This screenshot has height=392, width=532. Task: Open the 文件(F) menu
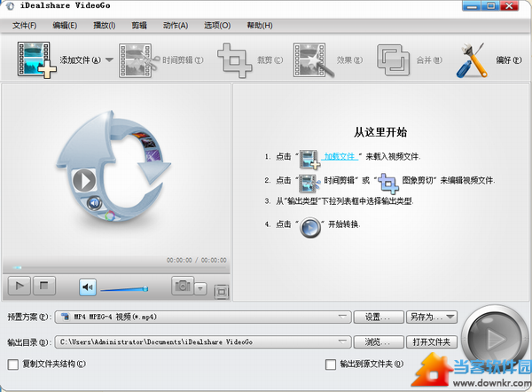point(25,26)
